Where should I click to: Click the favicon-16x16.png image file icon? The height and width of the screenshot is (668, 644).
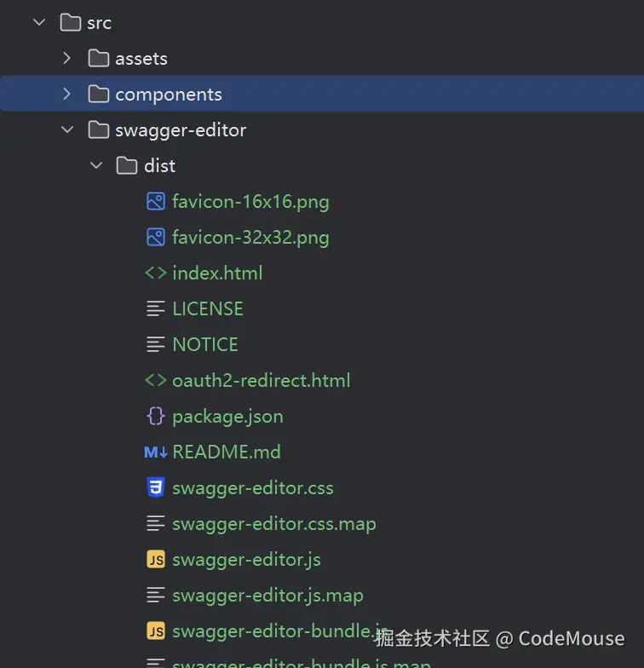click(x=155, y=201)
